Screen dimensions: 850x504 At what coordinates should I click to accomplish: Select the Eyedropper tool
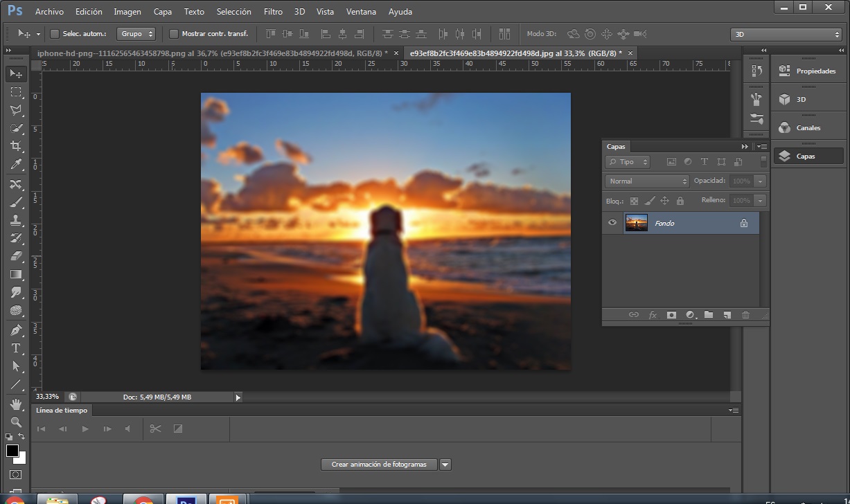tap(16, 164)
